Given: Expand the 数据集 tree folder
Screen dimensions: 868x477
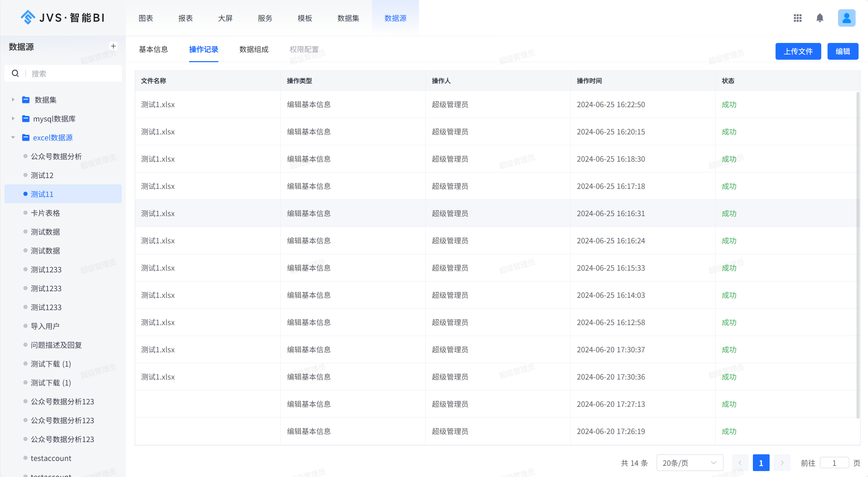Looking at the screenshot, I should click(13, 100).
